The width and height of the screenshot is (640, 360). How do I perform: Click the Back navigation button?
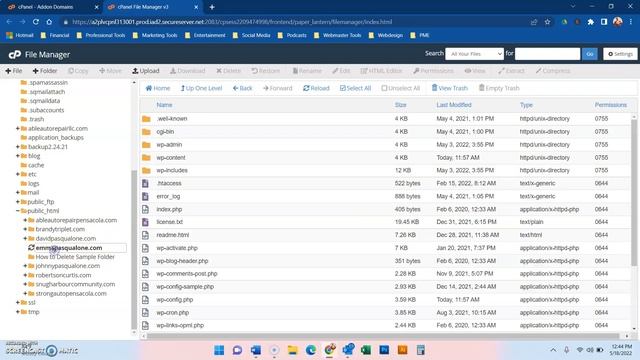point(242,88)
